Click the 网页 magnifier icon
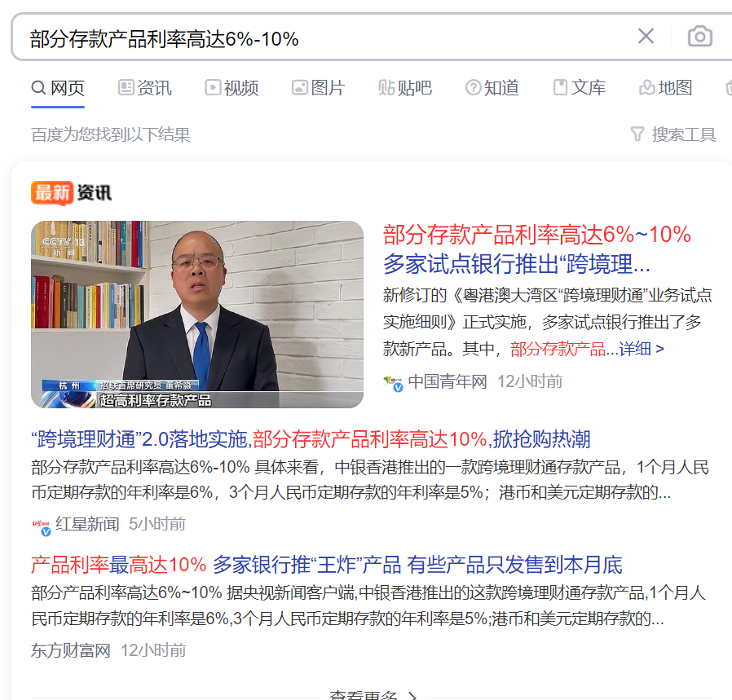 pos(38,87)
